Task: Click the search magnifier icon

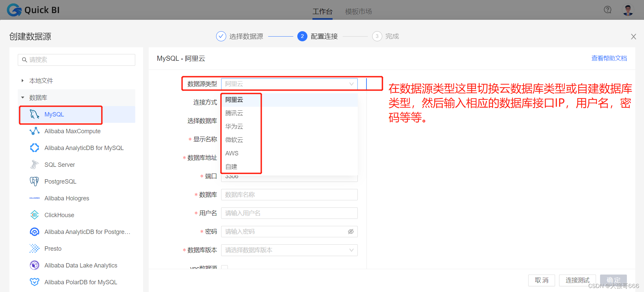Action: coord(24,60)
